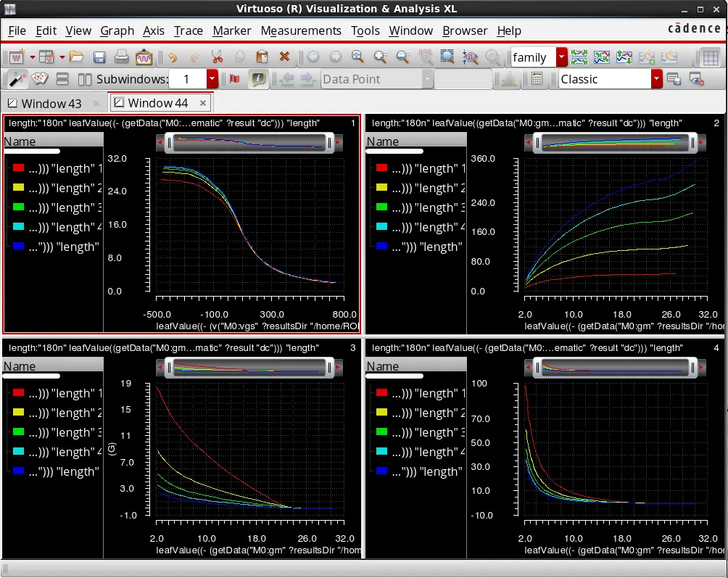Image resolution: width=728 pixels, height=578 pixels.
Task: Save the graph with floppy icon
Action: (x=99, y=57)
